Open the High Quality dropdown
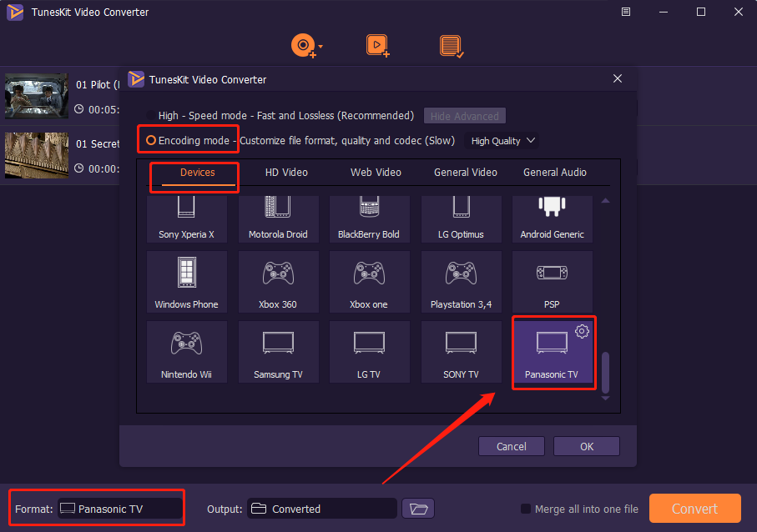 (502, 141)
